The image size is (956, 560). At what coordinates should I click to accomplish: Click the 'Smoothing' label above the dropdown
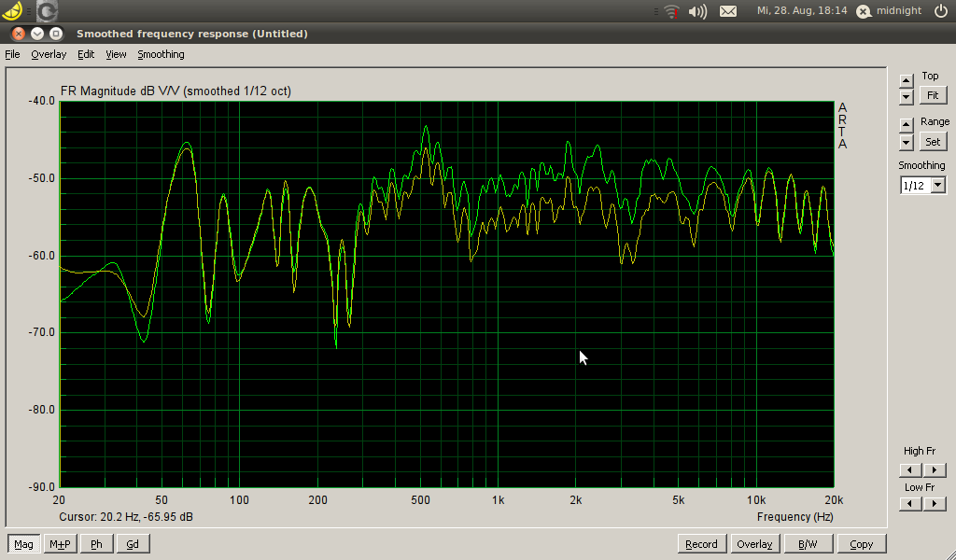tap(921, 165)
